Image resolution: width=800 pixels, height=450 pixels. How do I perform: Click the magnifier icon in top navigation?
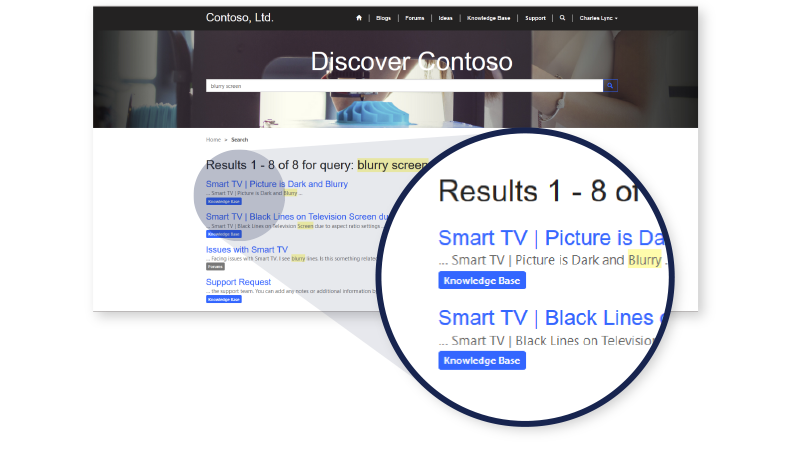[562, 18]
